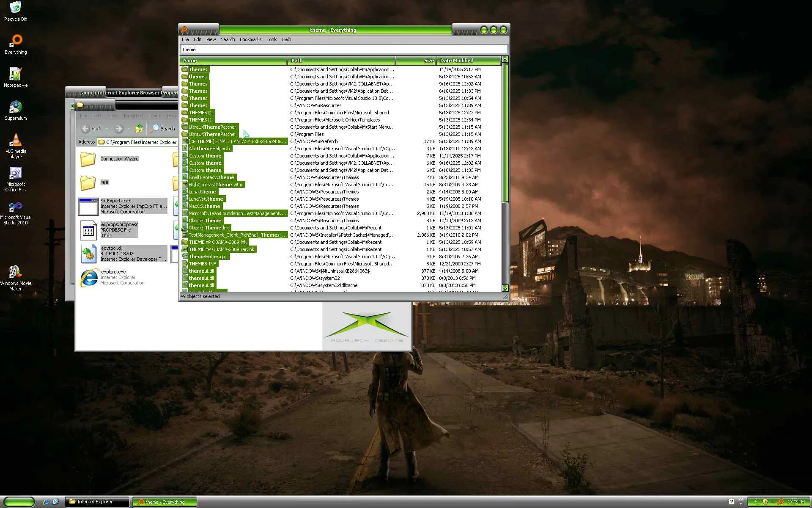Viewport: 812px width, 508px height.
Task: Launch the Supermium browser icon
Action: tap(16, 107)
